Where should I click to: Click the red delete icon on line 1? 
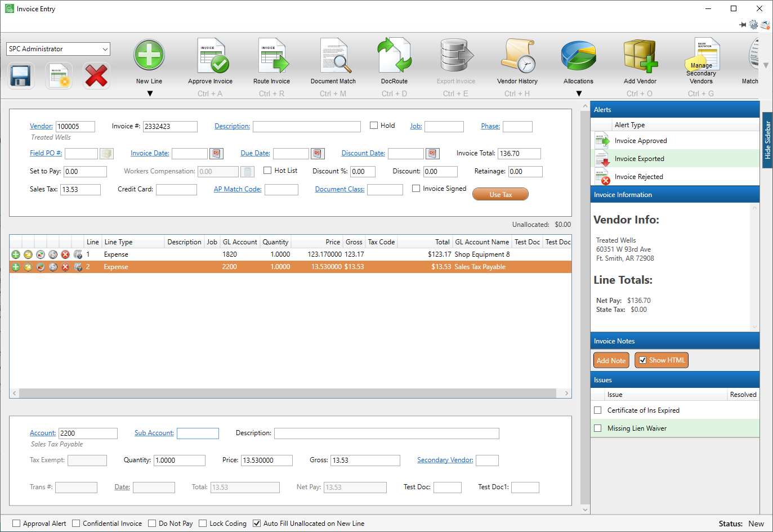[x=65, y=254]
